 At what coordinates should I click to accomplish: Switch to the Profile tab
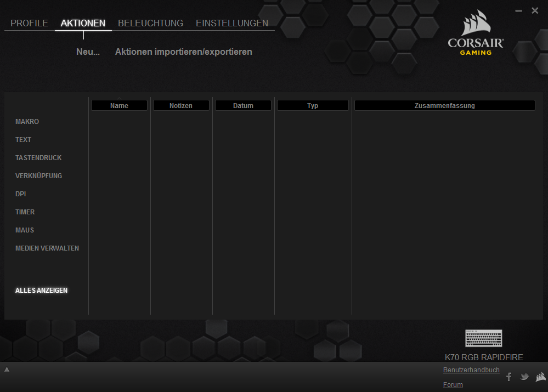pyautogui.click(x=29, y=23)
